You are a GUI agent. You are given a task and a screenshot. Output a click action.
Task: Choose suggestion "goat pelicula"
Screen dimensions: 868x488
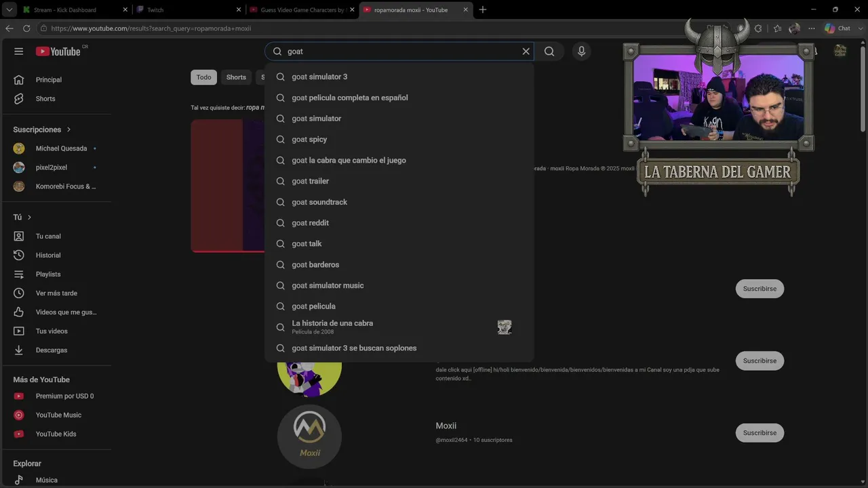click(x=399, y=306)
